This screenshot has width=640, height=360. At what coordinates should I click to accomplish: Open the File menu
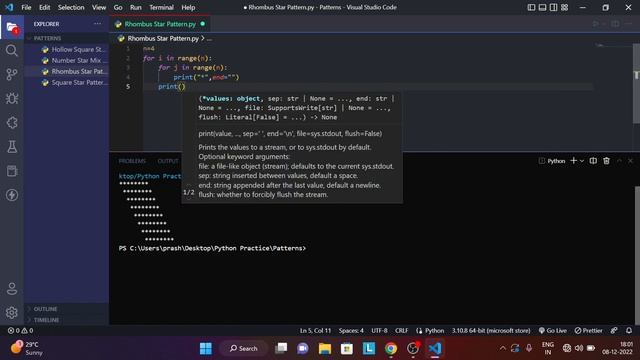point(26,7)
